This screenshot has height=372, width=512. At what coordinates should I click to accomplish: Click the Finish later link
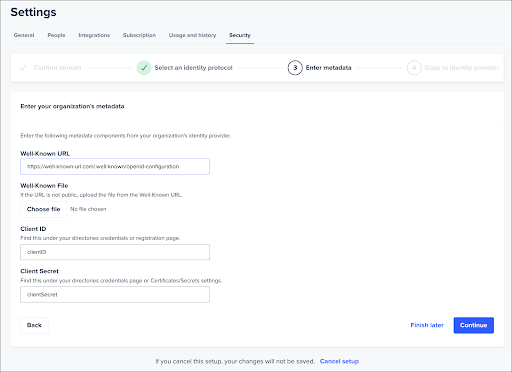(x=427, y=325)
